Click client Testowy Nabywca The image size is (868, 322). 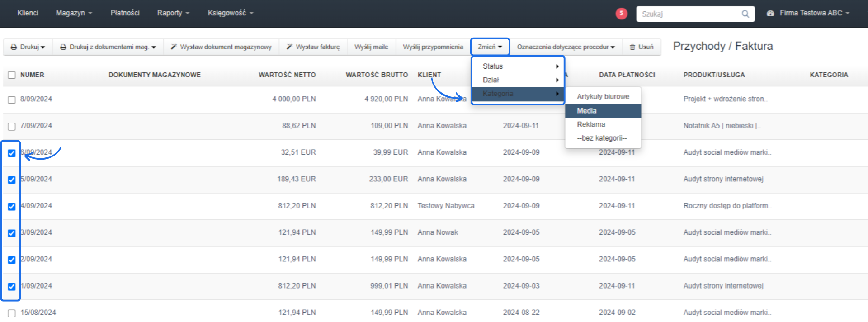[x=446, y=206]
